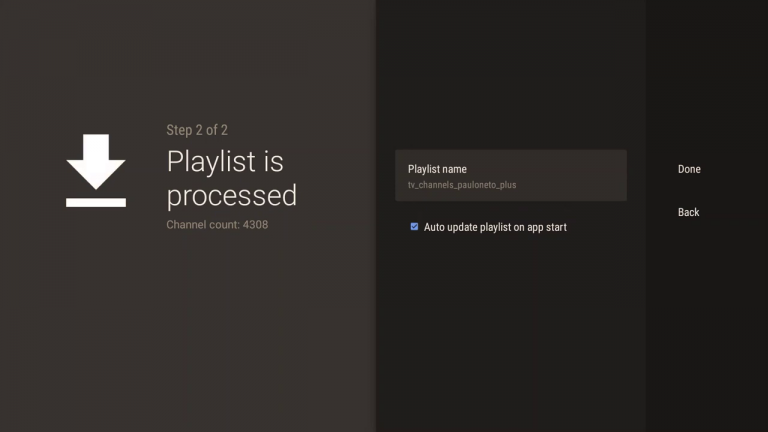Click the arrowhead of the download icon
The height and width of the screenshot is (432, 768).
96,172
